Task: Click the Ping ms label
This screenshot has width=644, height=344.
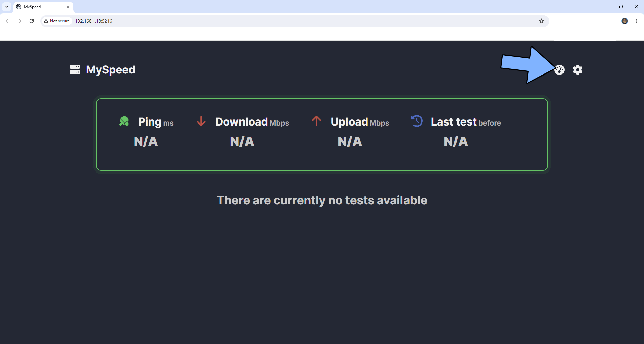Action: click(x=156, y=122)
